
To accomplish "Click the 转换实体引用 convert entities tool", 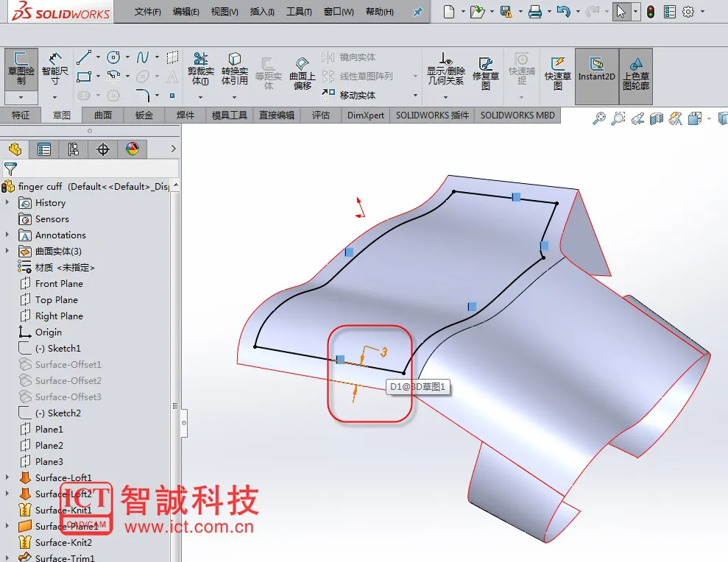I will coord(235,68).
